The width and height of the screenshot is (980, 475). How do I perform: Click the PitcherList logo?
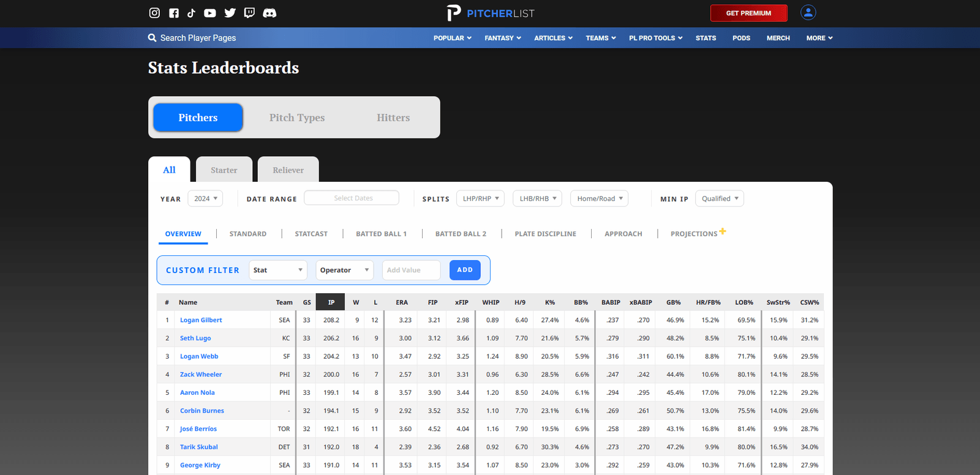(x=491, y=13)
